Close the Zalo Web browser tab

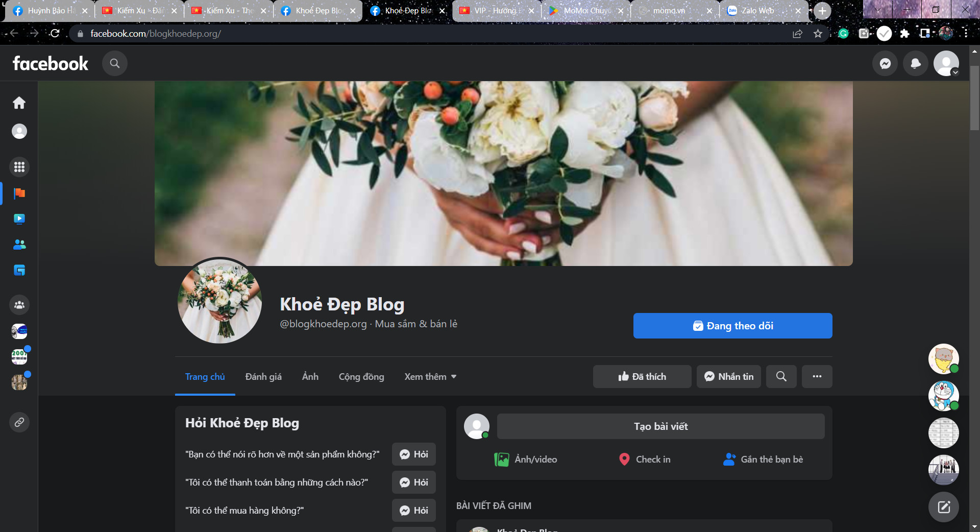[798, 11]
